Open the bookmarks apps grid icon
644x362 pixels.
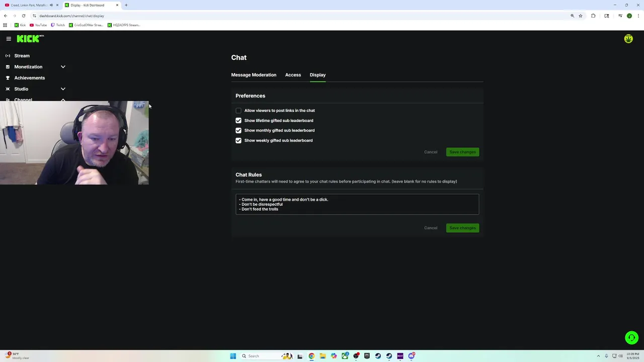(x=5, y=25)
